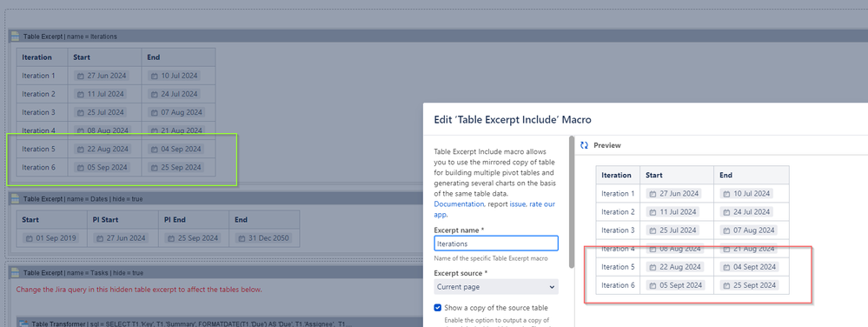
Task: Select the Table Excerpt icon for name = Iterations
Action: 16,37
